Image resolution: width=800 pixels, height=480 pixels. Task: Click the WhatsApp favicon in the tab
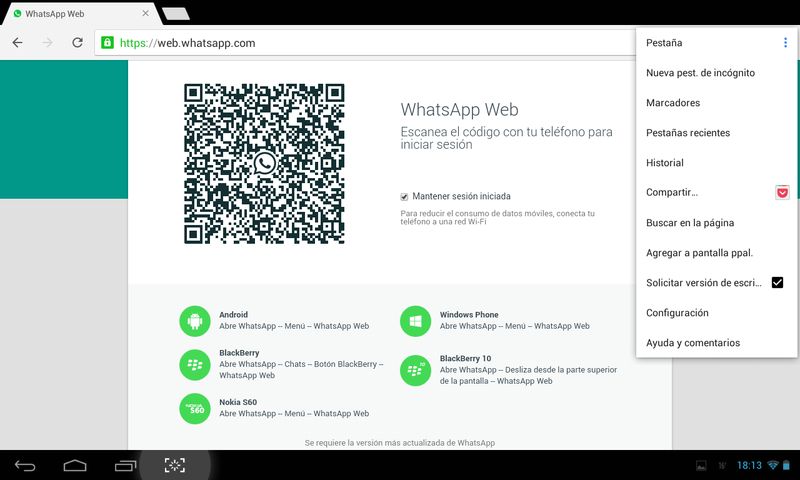[17, 14]
